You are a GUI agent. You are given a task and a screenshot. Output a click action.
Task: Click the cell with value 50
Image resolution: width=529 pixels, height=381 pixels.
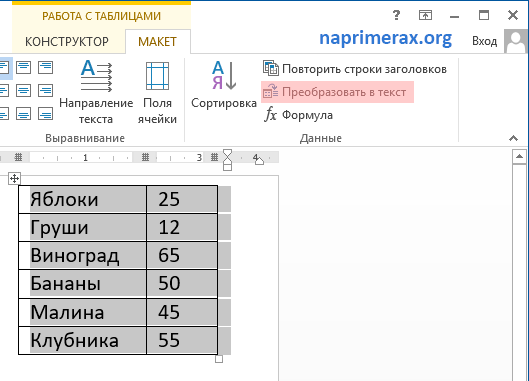182,283
